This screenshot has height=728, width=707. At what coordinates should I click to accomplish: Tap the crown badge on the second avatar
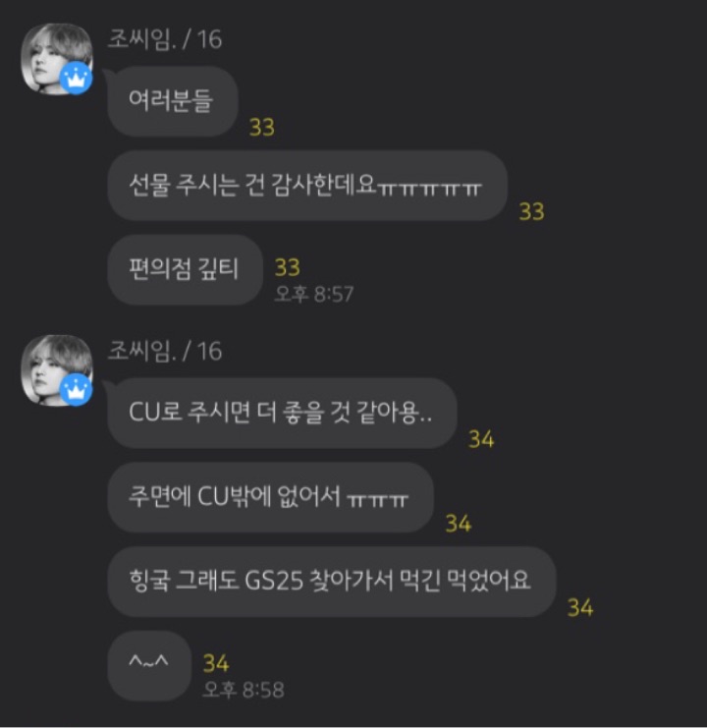76,389
